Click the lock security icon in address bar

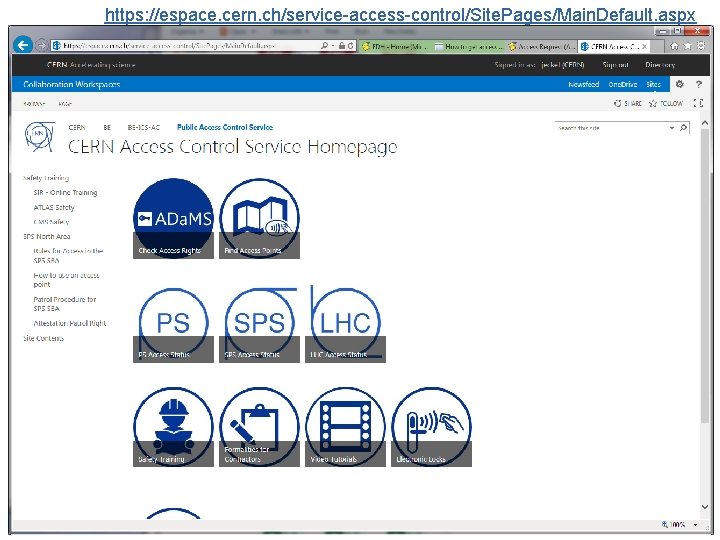click(342, 46)
